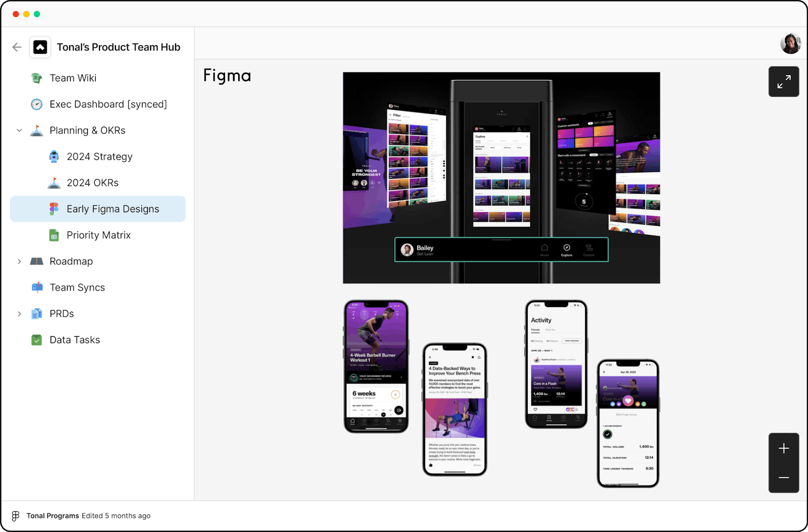Expand the PRDs section

pyautogui.click(x=20, y=314)
